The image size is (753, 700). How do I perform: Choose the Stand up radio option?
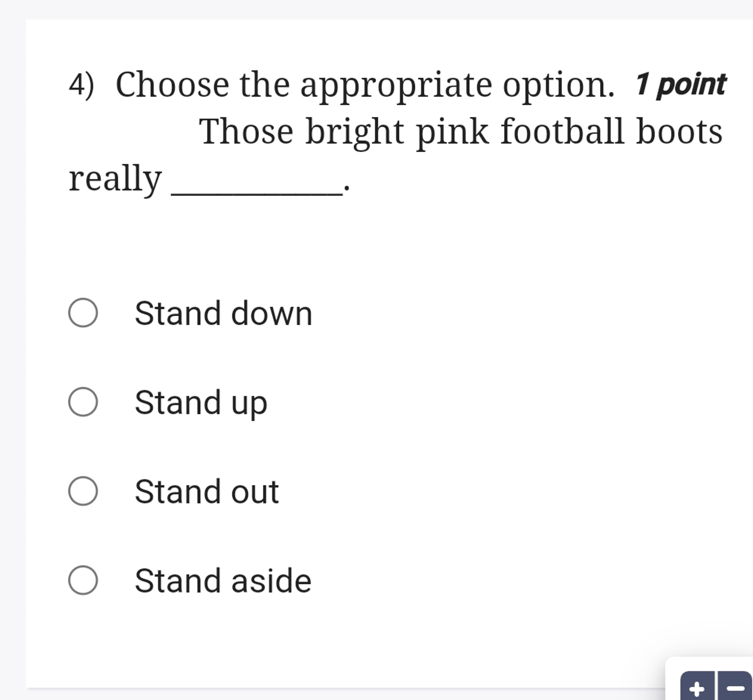pyautogui.click(x=83, y=402)
